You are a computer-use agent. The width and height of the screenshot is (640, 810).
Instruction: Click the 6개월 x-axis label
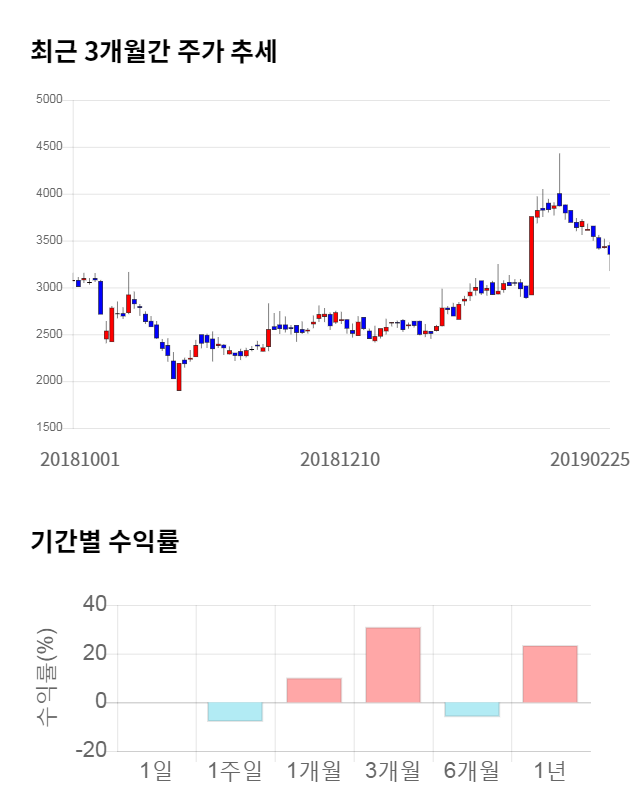472,771
